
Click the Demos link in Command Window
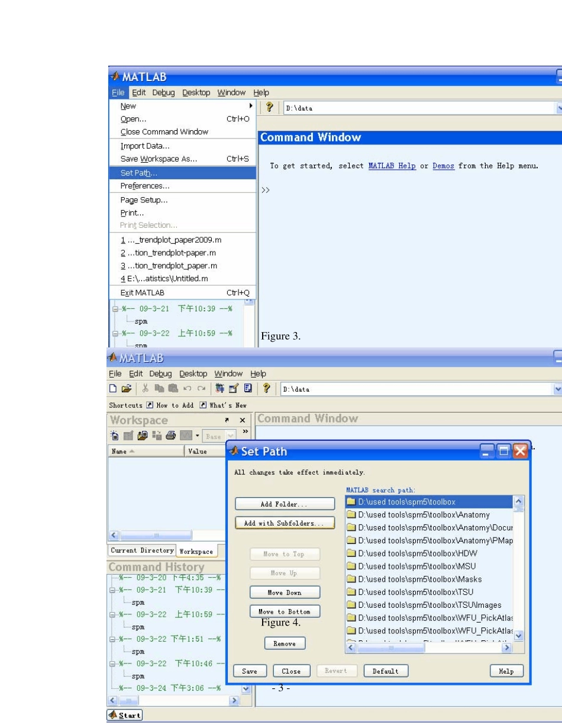(x=444, y=166)
